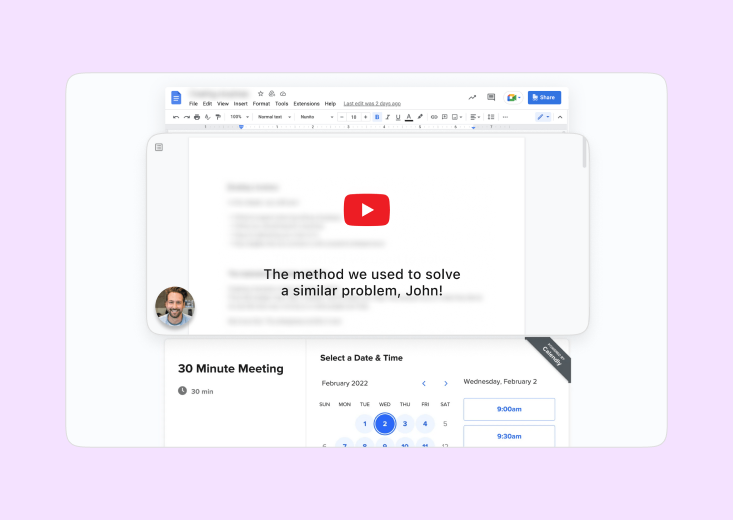The height and width of the screenshot is (520, 733).
Task: Open the text color picker
Action: tap(409, 117)
